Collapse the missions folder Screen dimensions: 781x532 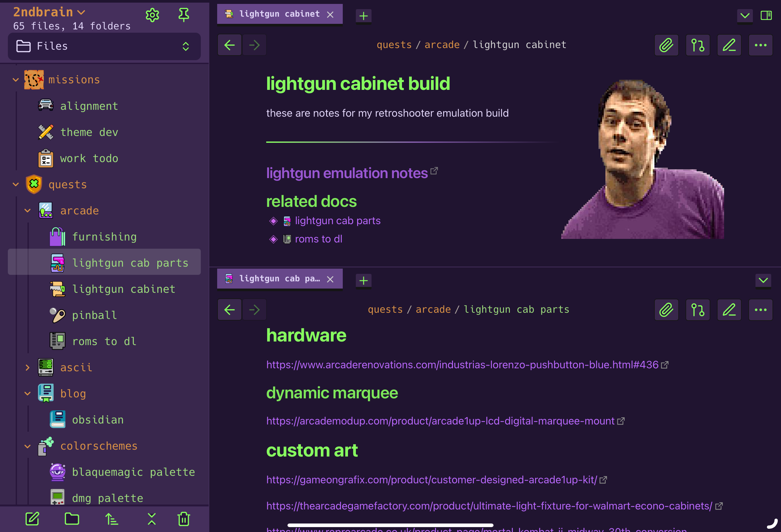tap(15, 80)
